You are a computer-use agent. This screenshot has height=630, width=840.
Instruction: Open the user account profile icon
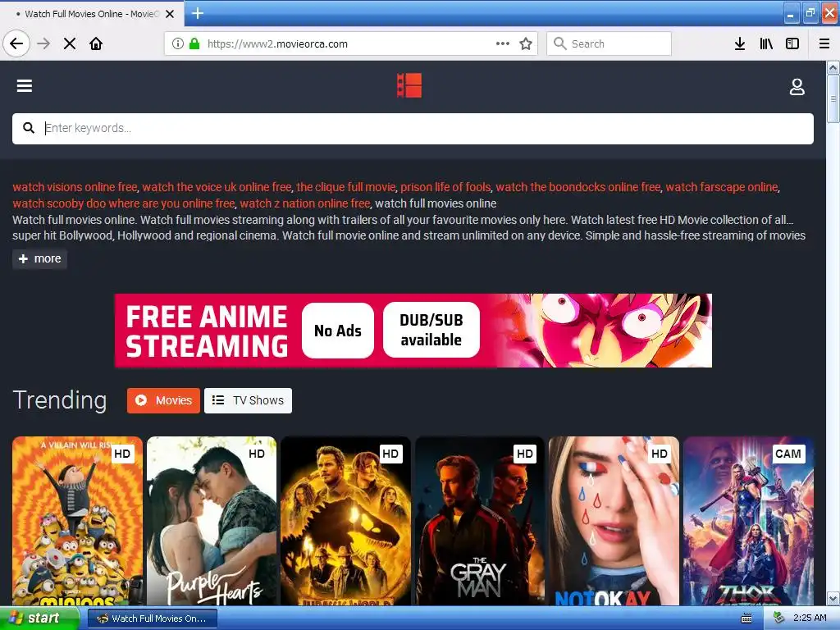(x=797, y=86)
